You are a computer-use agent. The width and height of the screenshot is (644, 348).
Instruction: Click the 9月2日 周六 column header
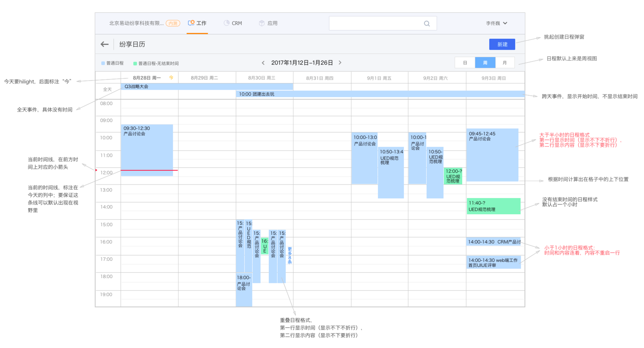[x=435, y=78]
